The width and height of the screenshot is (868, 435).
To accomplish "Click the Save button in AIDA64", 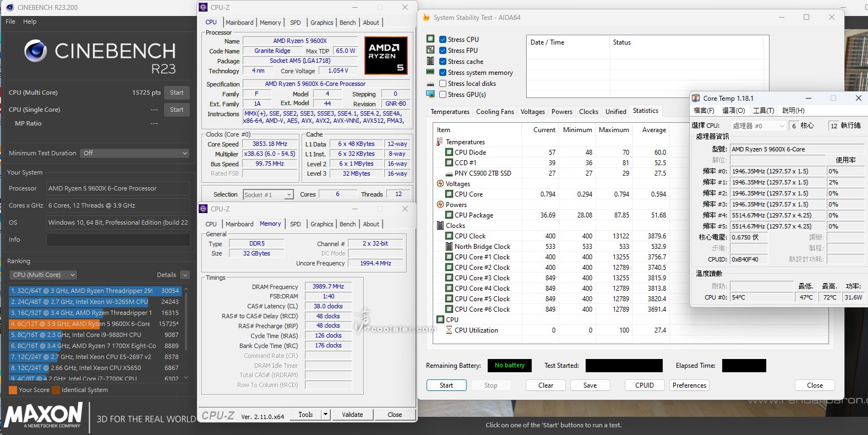I will (590, 385).
